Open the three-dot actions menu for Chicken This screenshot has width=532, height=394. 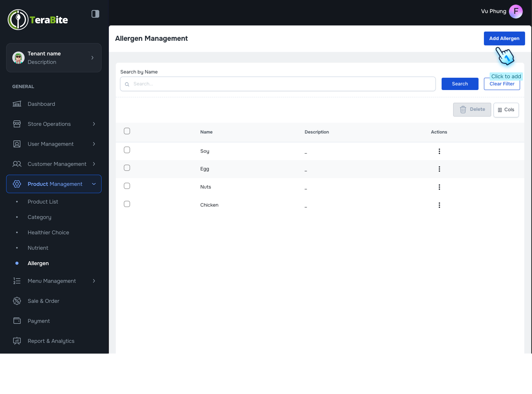pyautogui.click(x=439, y=205)
